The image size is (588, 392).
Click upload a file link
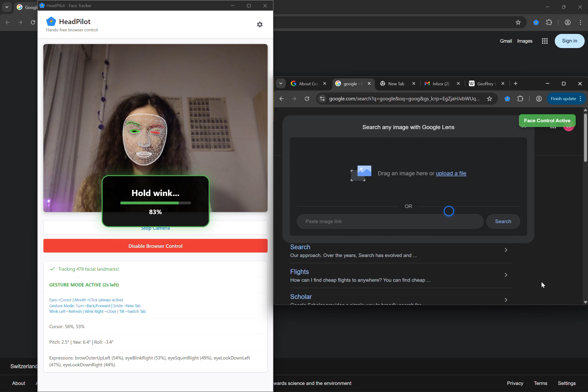click(x=451, y=173)
